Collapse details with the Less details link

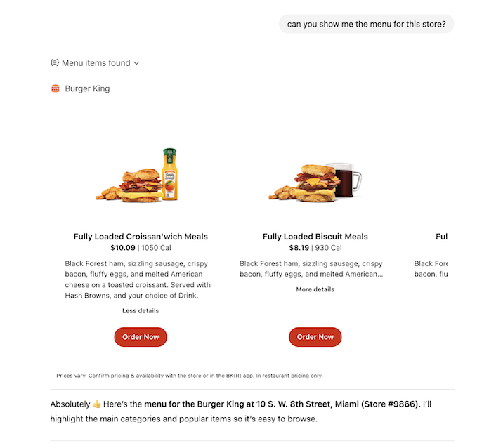(x=141, y=310)
